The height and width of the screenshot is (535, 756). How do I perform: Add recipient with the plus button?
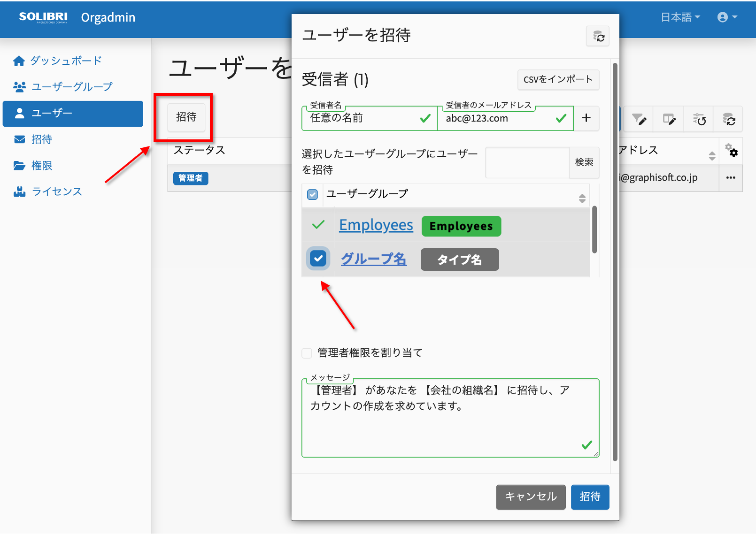[586, 118]
